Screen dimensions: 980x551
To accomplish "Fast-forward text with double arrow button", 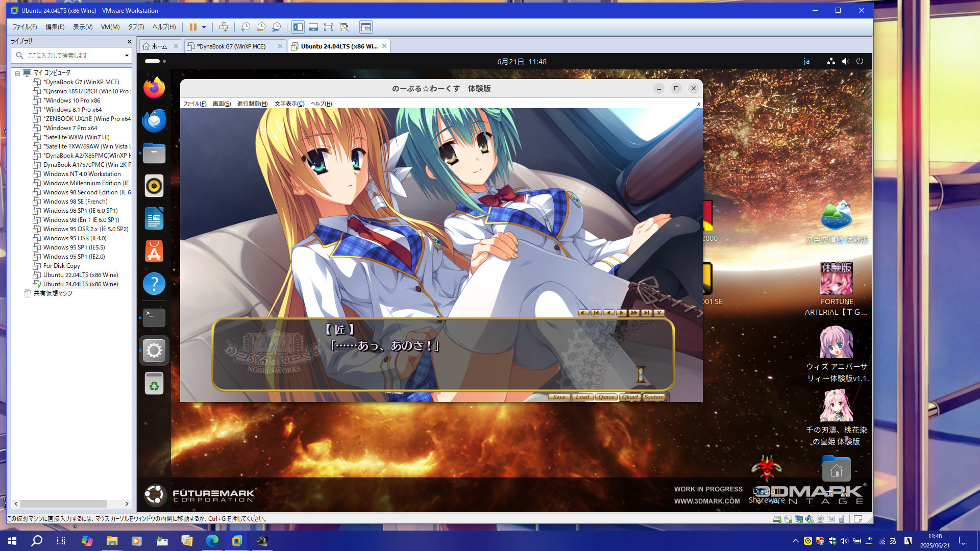I will [x=634, y=313].
